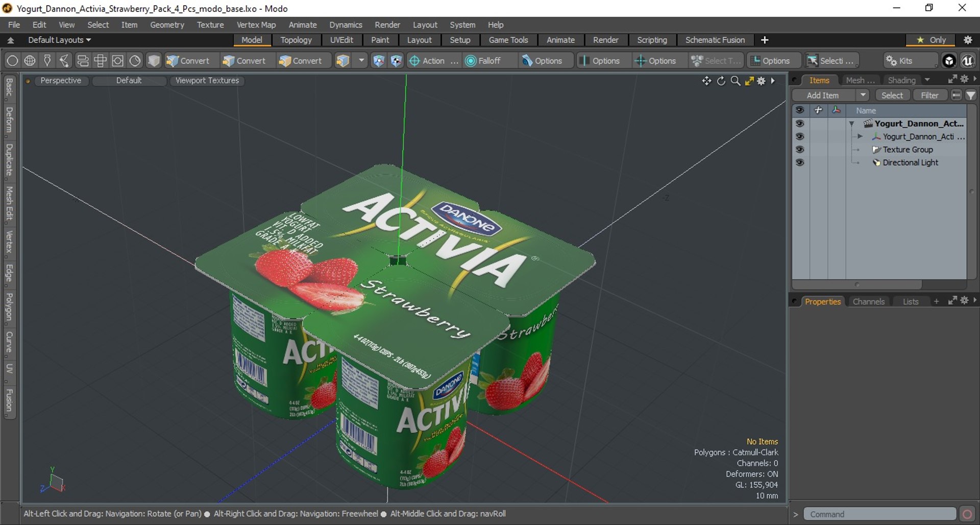Open dropdown arrow next to orange-arrow cube
The width and height of the screenshot is (980, 525).
click(361, 61)
